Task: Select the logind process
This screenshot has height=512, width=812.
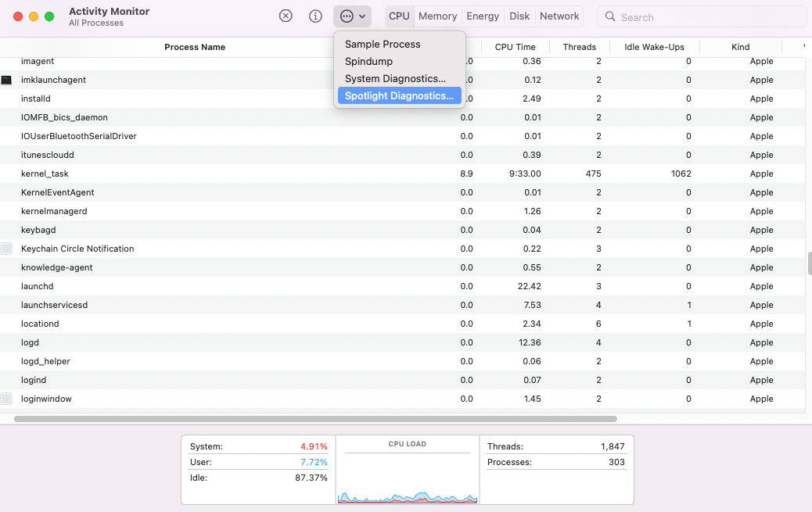Action: (x=34, y=380)
